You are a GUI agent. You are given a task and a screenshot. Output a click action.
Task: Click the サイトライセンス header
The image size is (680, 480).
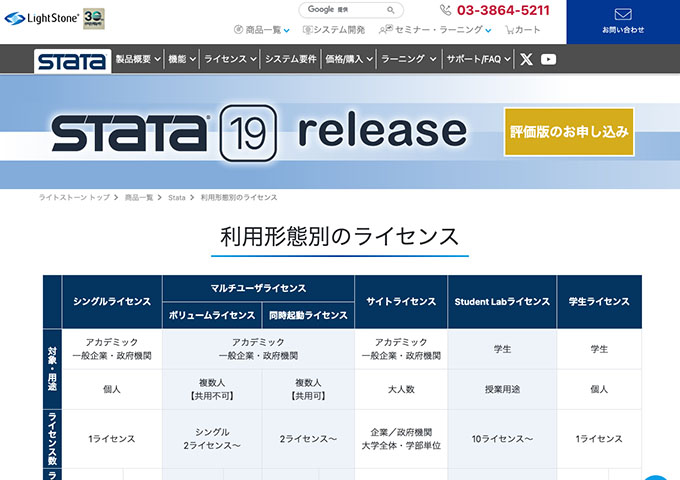pyautogui.click(x=401, y=301)
